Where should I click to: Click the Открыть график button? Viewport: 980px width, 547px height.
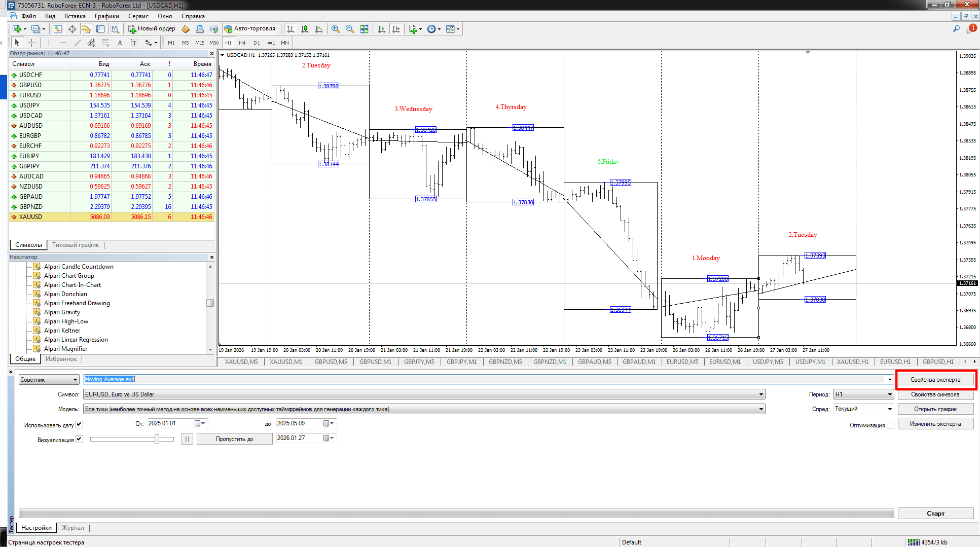[x=935, y=409]
